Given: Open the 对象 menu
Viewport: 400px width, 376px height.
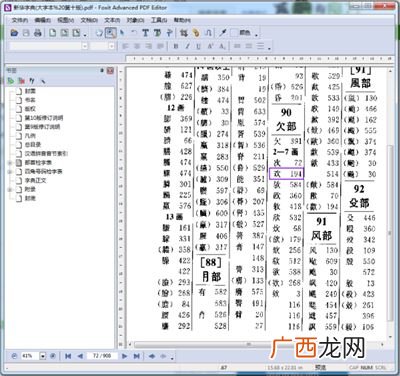Looking at the screenshot, I should click(x=135, y=20).
